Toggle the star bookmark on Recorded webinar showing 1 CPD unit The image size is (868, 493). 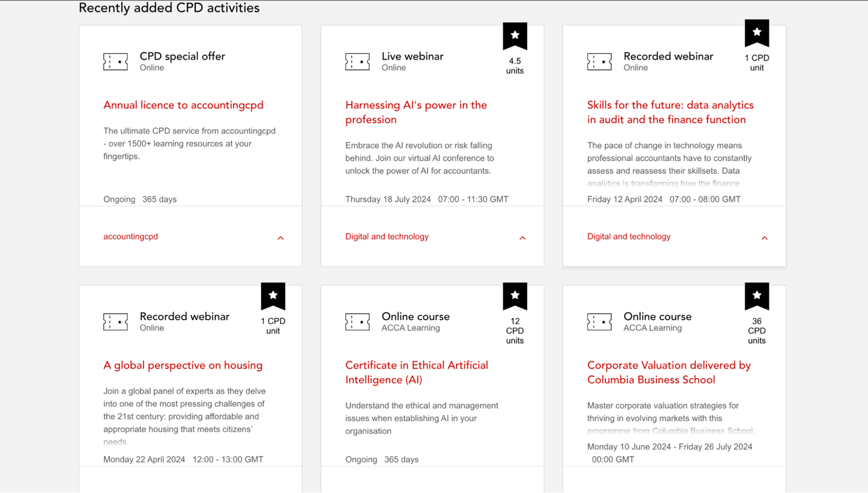756,33
